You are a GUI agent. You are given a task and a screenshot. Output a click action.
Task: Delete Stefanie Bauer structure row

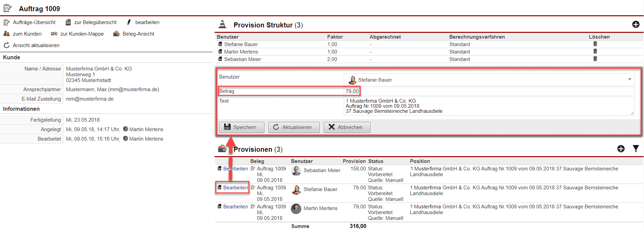[x=595, y=44]
